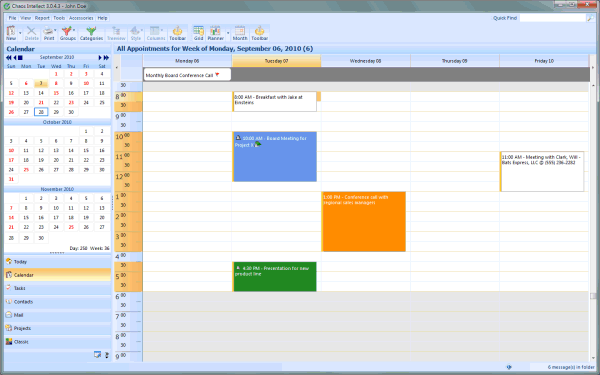This screenshot has width=600, height=375.
Task: Select the Wednesday 08 day header
Action: click(365, 61)
